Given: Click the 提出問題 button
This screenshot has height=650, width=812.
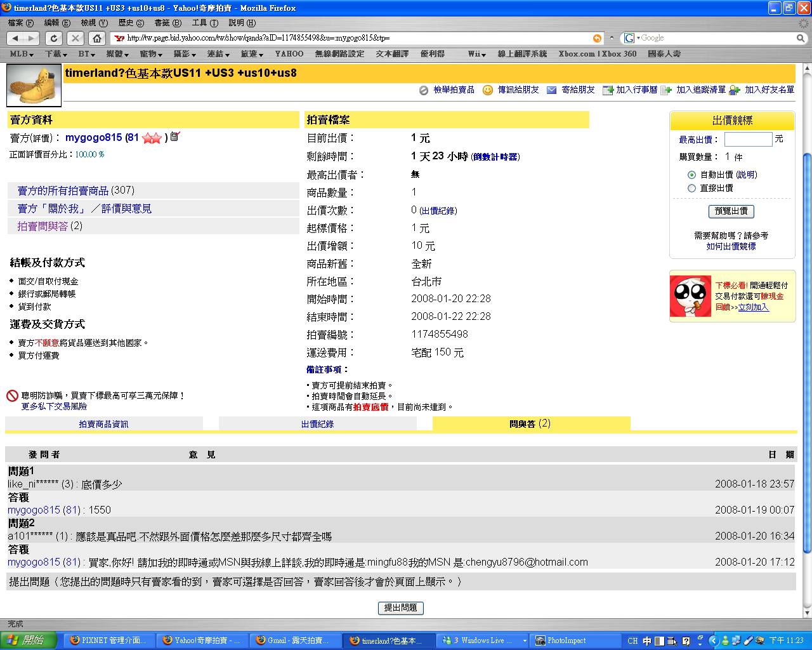Looking at the screenshot, I should (401, 607).
